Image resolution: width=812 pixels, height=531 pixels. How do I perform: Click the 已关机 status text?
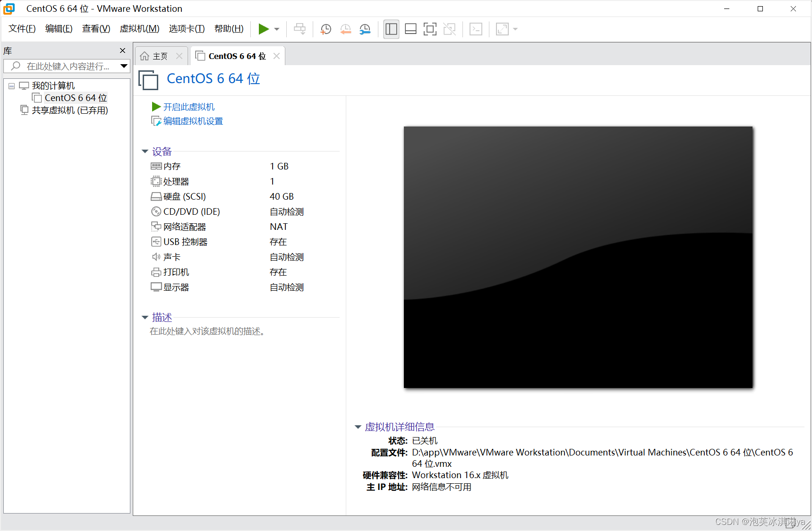(x=425, y=440)
